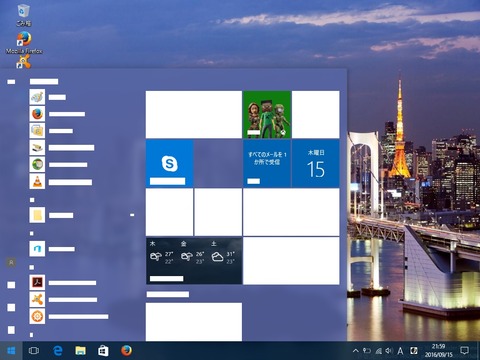Open the orange circular target app in list
Screen dimensions: 480x360
[37, 316]
